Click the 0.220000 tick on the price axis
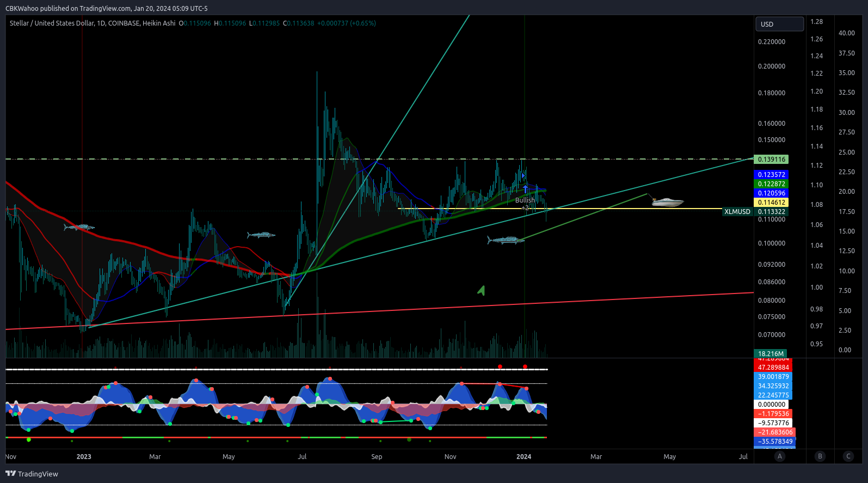868x483 pixels. tap(772, 42)
